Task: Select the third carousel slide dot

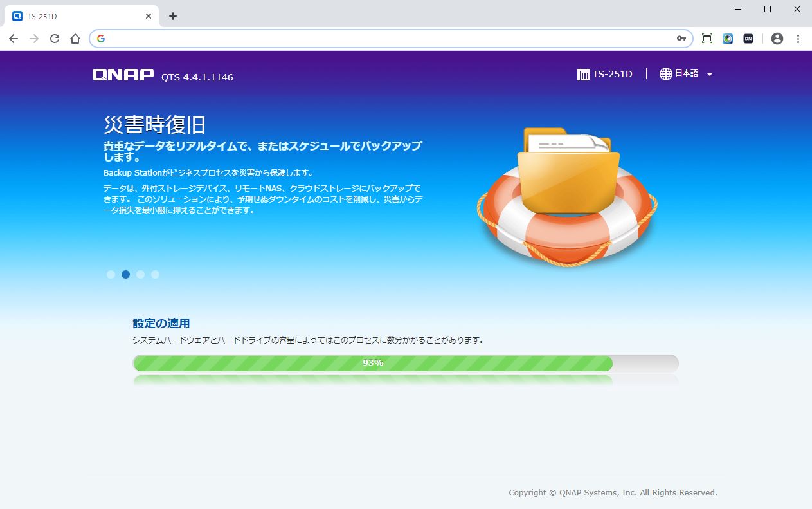Action: click(x=140, y=274)
